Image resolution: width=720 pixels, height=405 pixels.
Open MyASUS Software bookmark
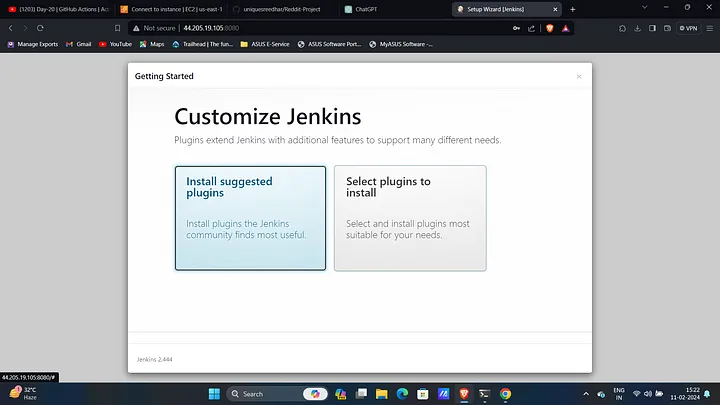pos(401,44)
